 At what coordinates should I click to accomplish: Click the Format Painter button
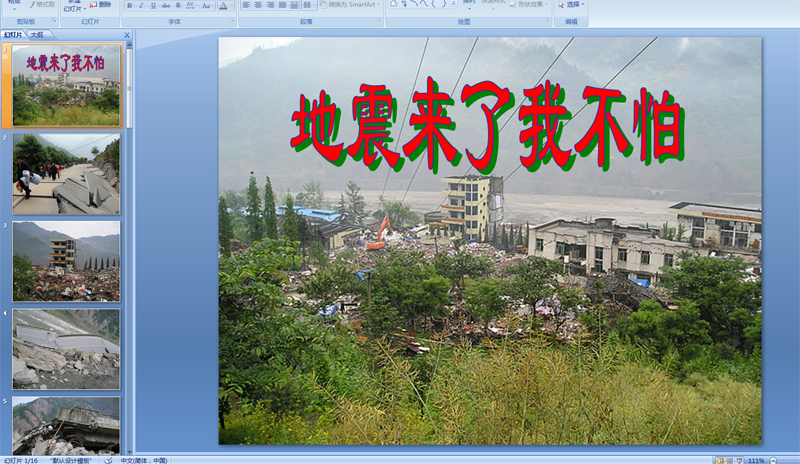click(x=42, y=5)
